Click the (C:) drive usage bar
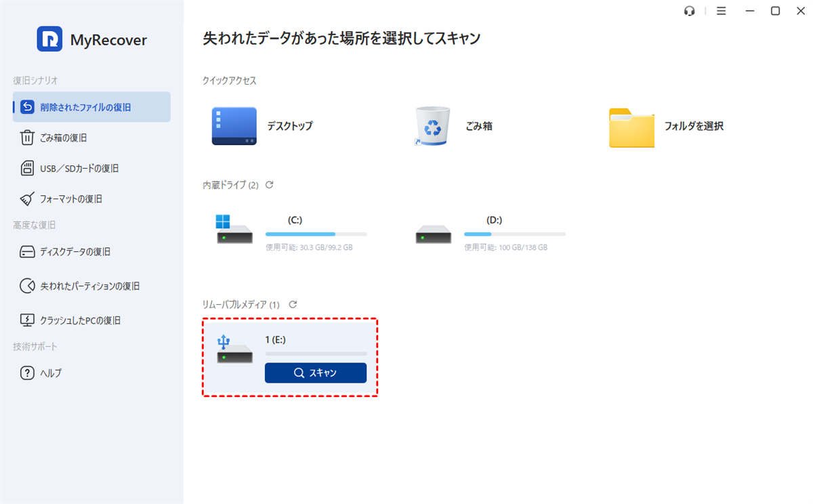Viewport: 813px width, 504px height. pos(316,234)
